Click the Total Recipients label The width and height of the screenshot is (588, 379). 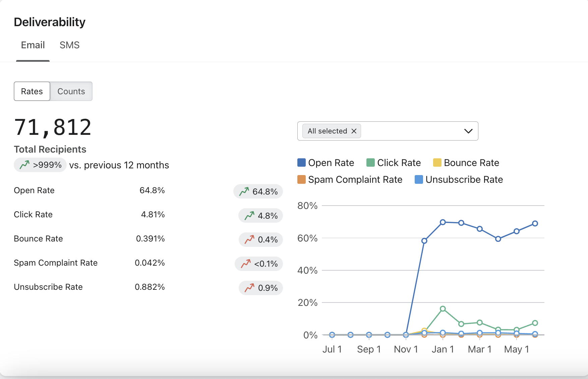pos(50,149)
